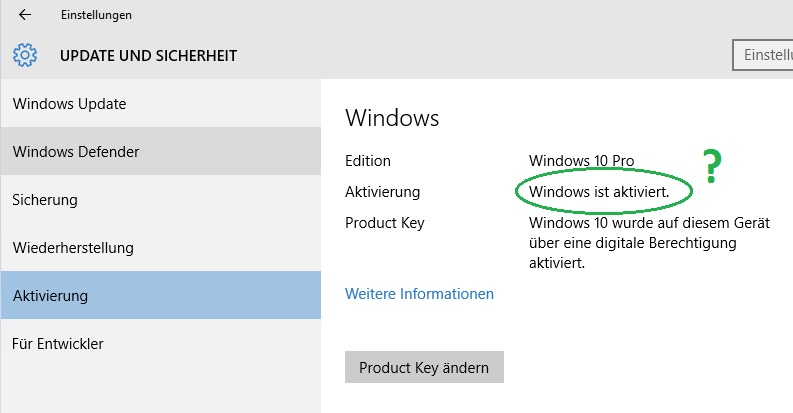Click the circled 'Windows ist aktiviert.' text
Image resolution: width=793 pixels, height=413 pixels.
(x=599, y=192)
